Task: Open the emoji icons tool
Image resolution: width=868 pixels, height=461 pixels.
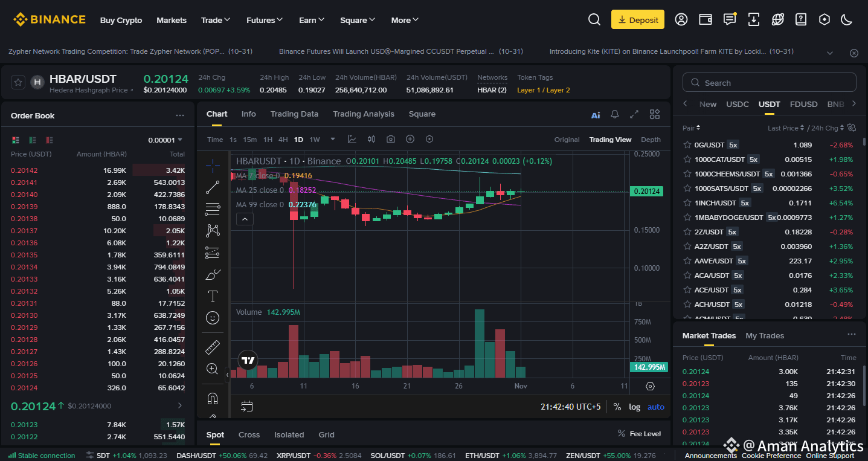Action: pos(213,317)
